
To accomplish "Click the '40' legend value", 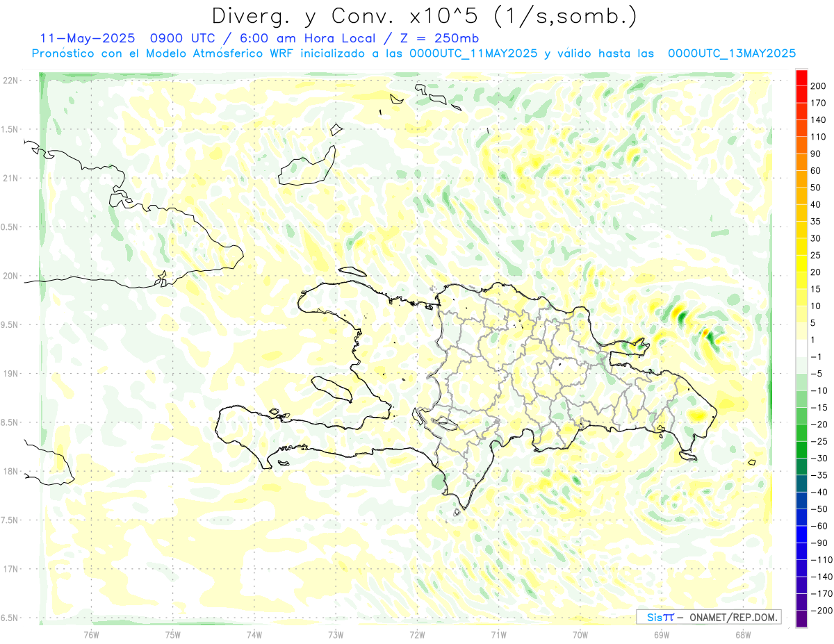I will pyautogui.click(x=816, y=204).
